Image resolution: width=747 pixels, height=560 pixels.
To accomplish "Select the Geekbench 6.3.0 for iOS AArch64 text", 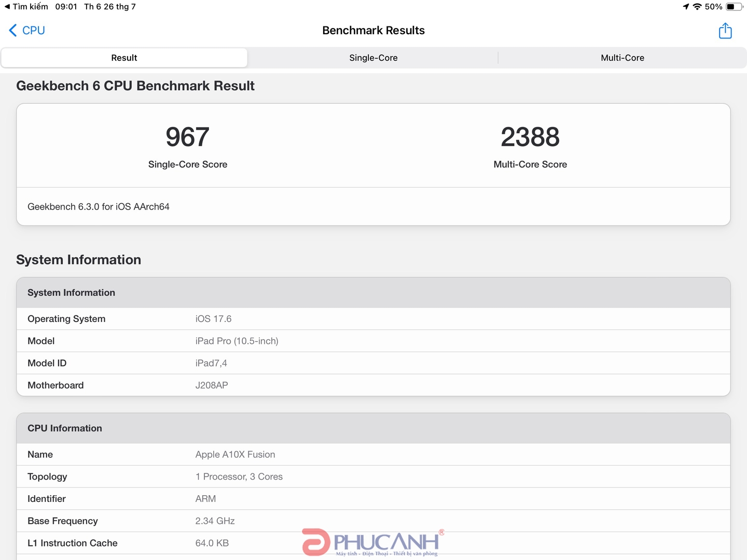I will click(x=99, y=207).
